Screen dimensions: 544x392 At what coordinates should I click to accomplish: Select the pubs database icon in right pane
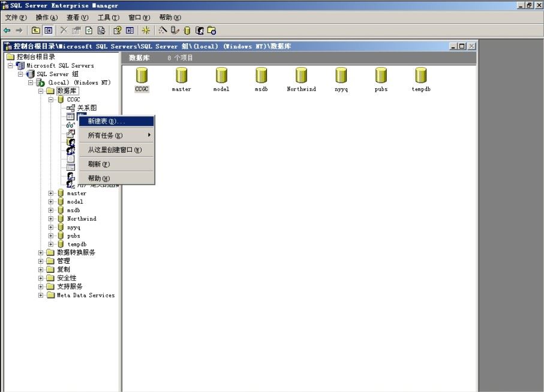381,75
